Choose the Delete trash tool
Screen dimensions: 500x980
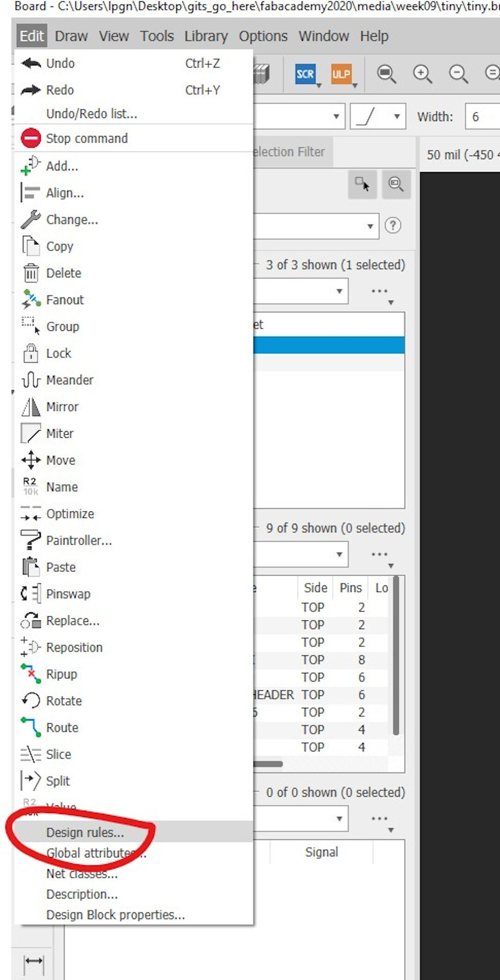pyautogui.click(x=134, y=273)
